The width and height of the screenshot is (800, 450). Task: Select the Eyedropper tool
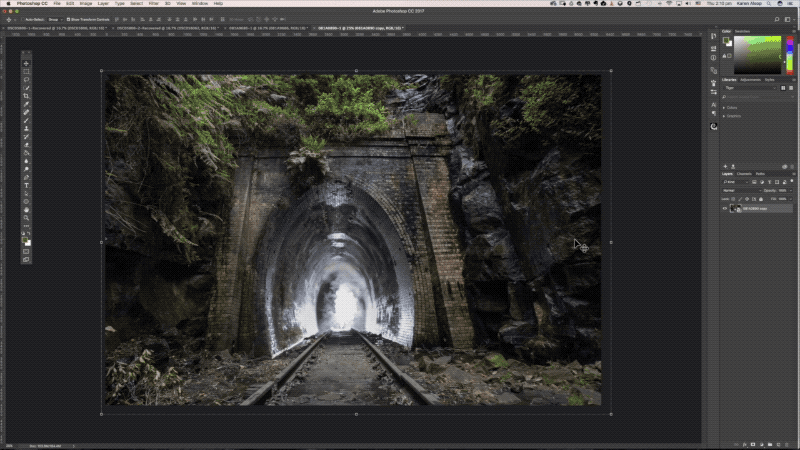[26, 104]
